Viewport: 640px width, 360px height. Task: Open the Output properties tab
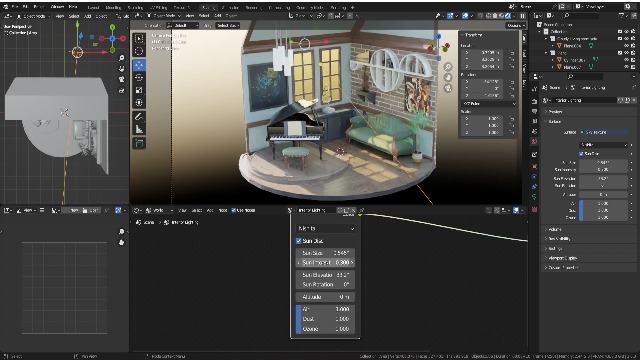coord(534,111)
